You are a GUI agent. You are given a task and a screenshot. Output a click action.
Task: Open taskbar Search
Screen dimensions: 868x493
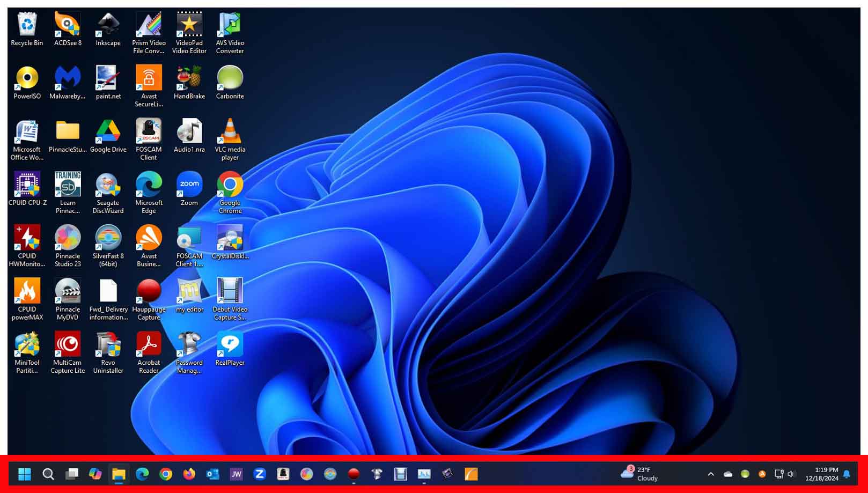pyautogui.click(x=48, y=474)
